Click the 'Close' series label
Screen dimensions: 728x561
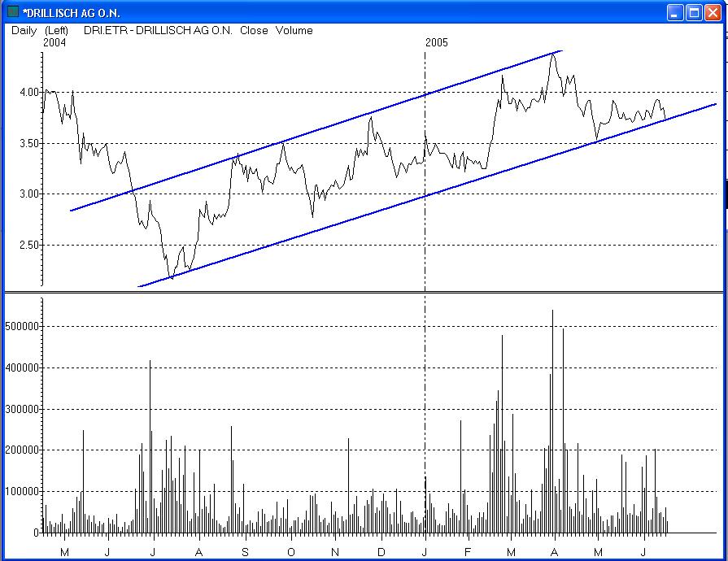point(254,31)
